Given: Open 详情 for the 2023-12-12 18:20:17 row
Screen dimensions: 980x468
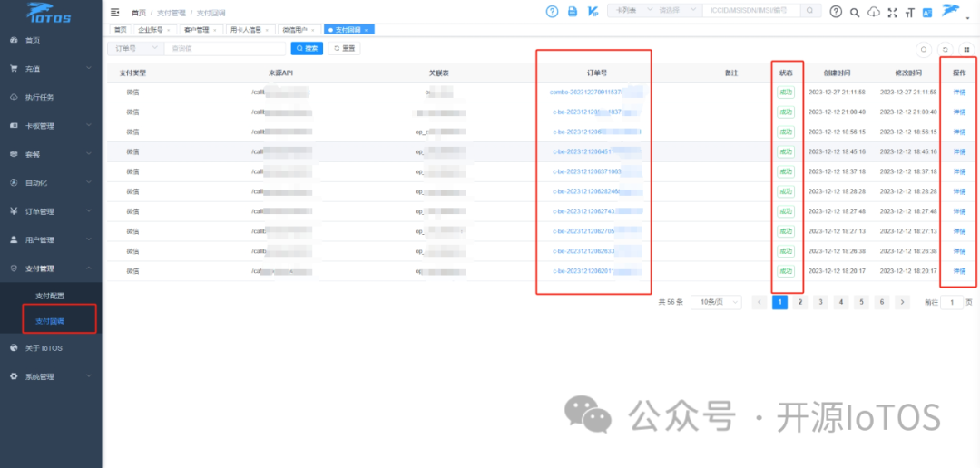Looking at the screenshot, I should click(x=959, y=271).
